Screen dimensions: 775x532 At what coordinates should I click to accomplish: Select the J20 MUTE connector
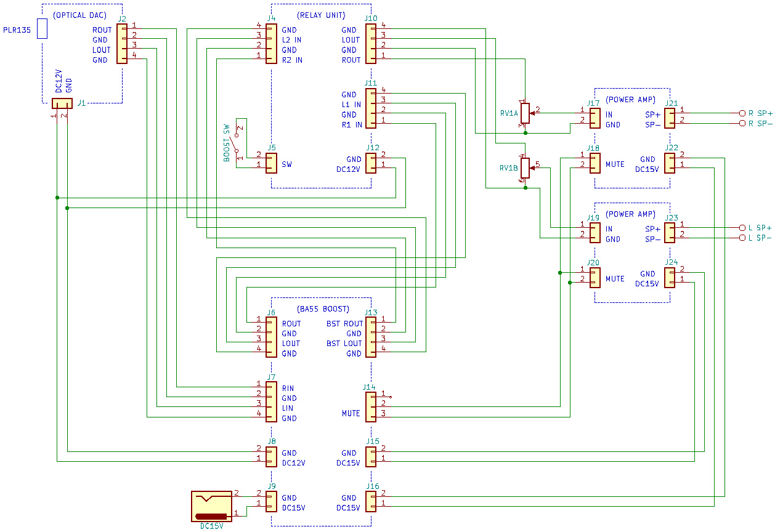pos(594,278)
